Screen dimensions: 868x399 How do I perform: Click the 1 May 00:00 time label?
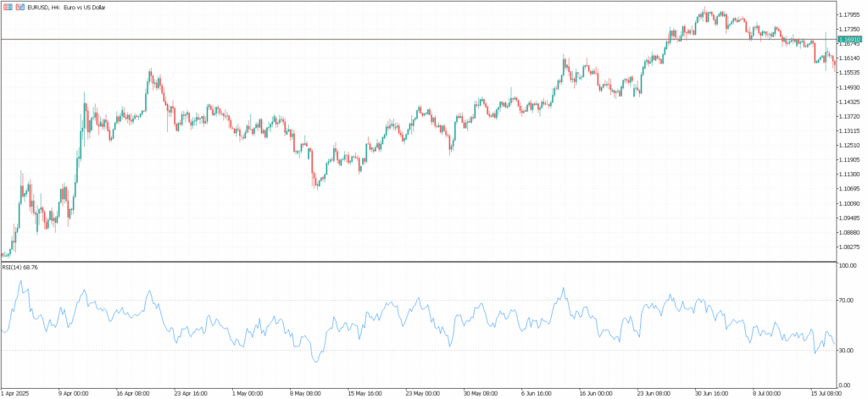[247, 393]
